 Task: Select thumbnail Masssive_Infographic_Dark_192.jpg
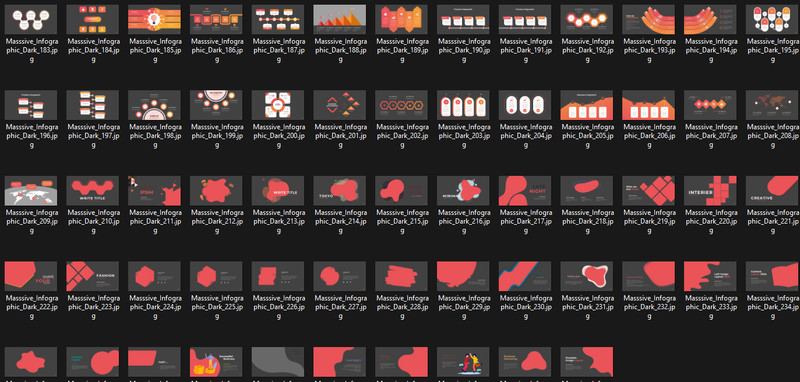point(586,20)
